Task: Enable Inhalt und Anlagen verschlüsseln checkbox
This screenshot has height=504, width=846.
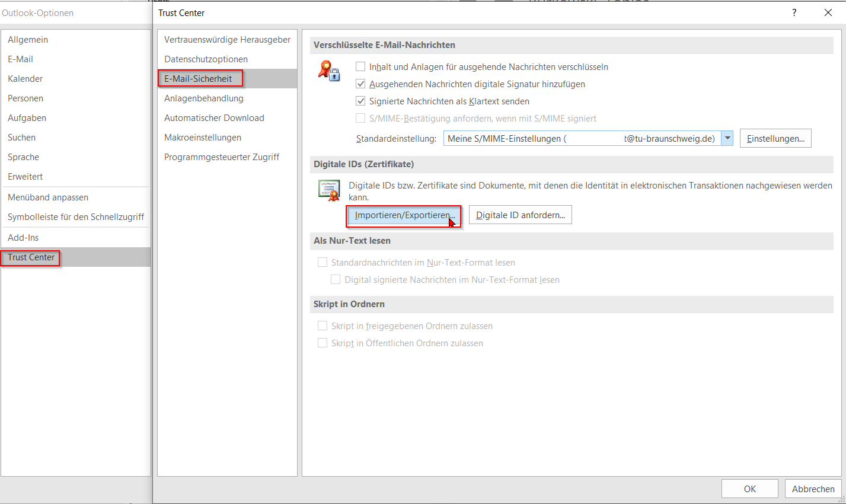Action: (360, 66)
